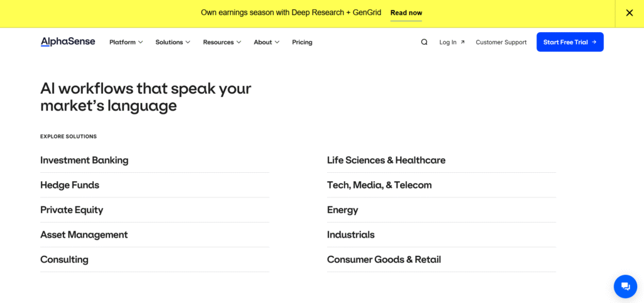Select the Hedge Funds solution
The height and width of the screenshot is (303, 644).
coord(70,185)
